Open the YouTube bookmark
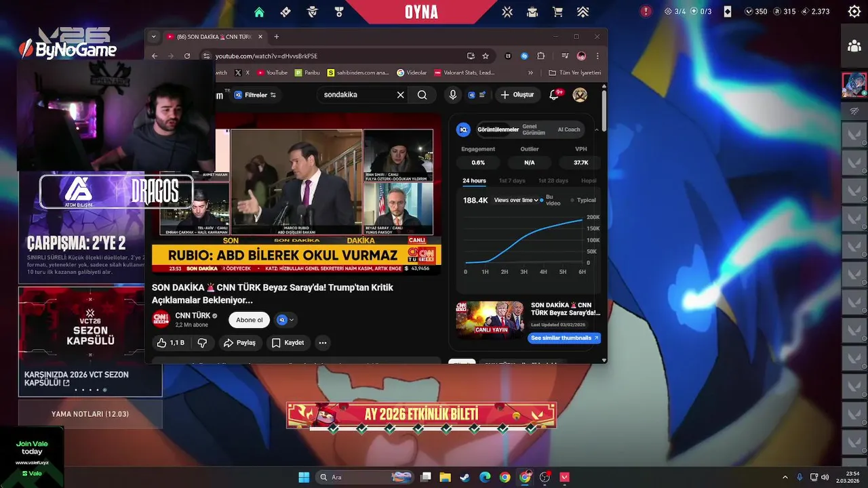868x488 pixels. 273,73
